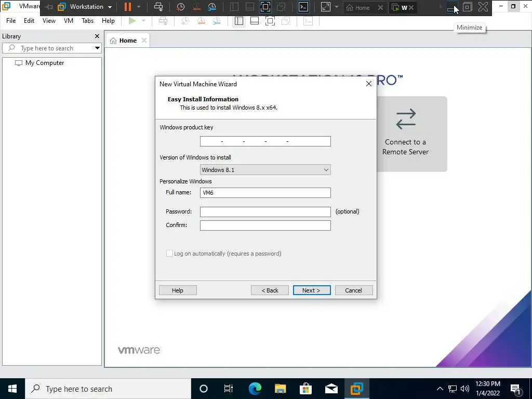This screenshot has height=399, width=532.
Task: Open Task View from the taskbar
Action: [x=229, y=389]
